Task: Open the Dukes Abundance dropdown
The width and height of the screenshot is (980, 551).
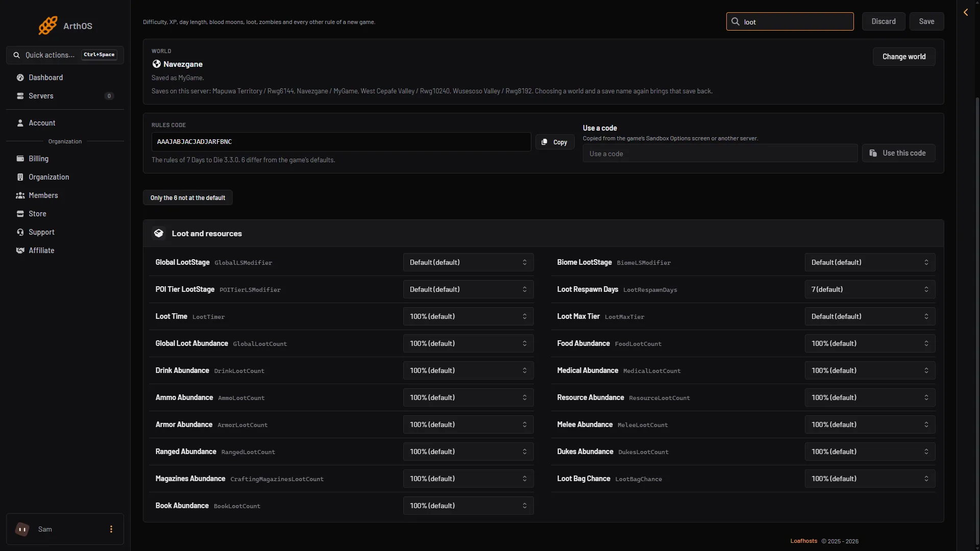Action: tap(870, 452)
